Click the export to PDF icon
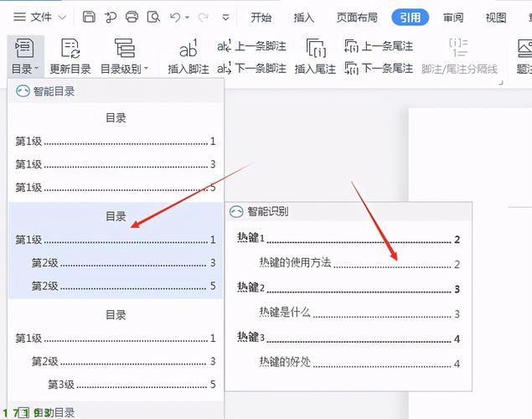The height and width of the screenshot is (419, 532). (111, 17)
